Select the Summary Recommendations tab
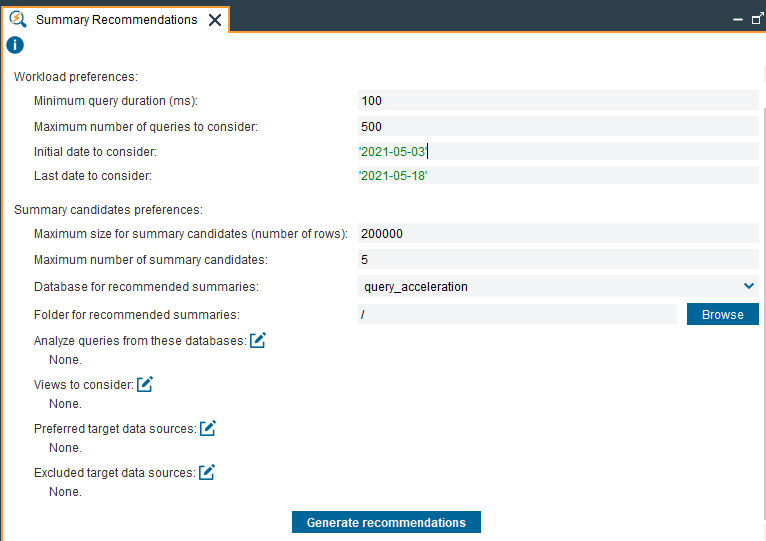 point(116,20)
